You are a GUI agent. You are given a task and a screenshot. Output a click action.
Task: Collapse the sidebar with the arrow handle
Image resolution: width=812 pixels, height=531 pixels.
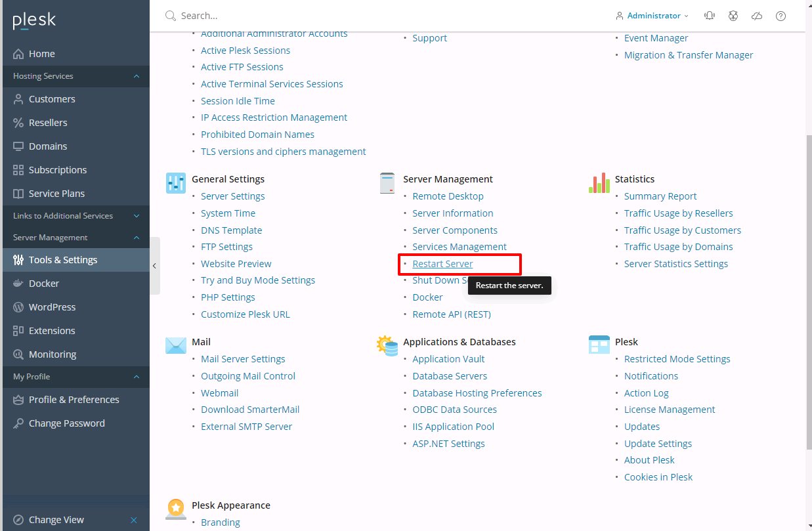point(154,266)
